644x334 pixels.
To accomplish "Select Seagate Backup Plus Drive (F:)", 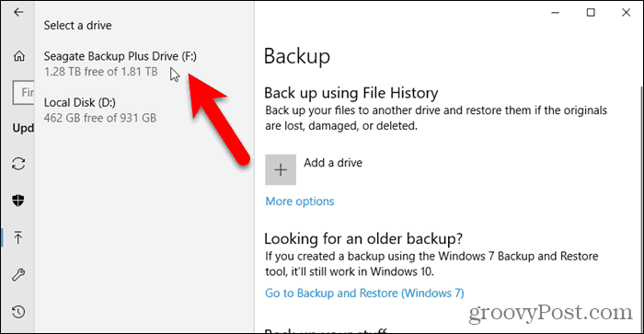I will pos(121,63).
